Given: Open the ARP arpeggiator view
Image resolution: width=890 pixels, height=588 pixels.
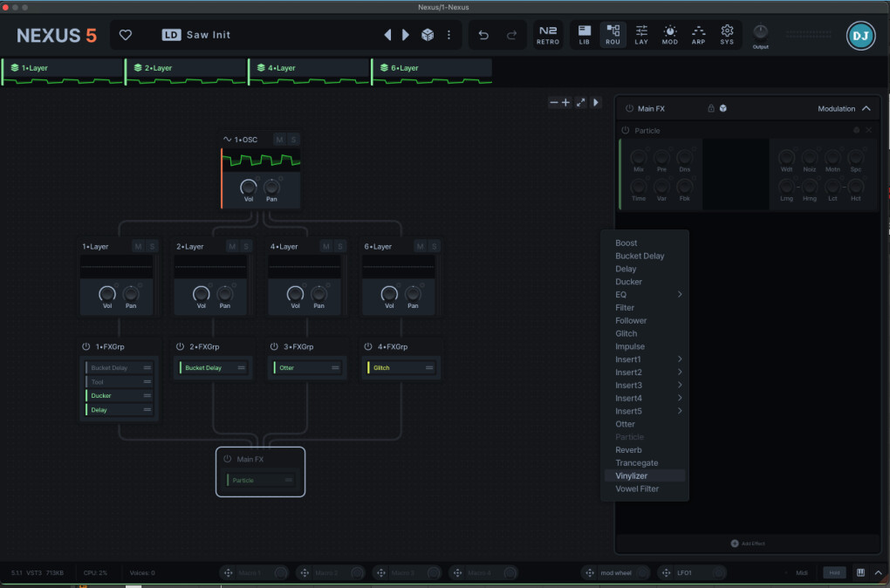Looking at the screenshot, I should [x=698, y=35].
